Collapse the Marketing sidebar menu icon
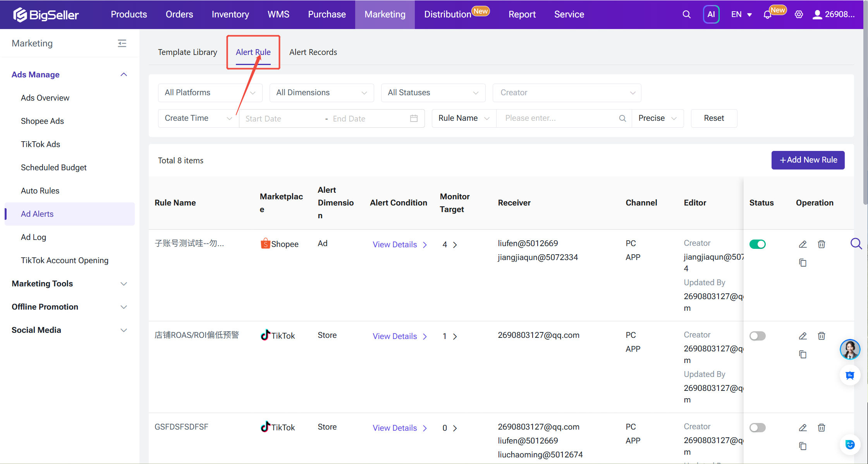 tap(122, 43)
